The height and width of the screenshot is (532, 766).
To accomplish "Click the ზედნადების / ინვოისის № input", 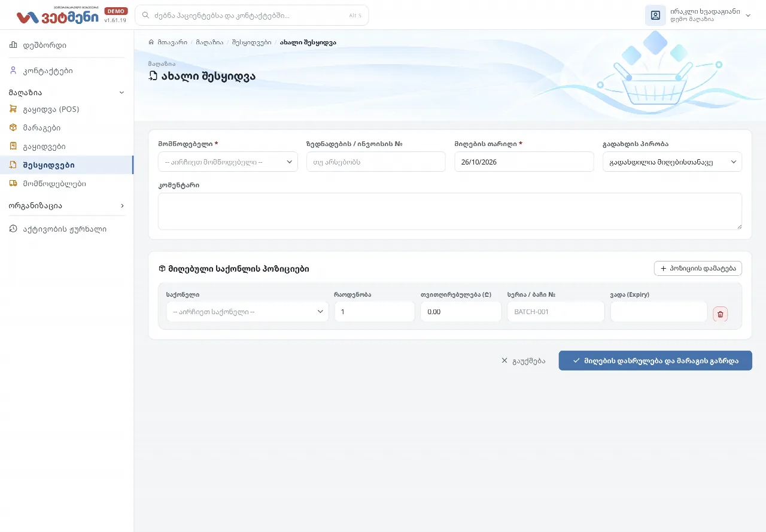I will [376, 162].
